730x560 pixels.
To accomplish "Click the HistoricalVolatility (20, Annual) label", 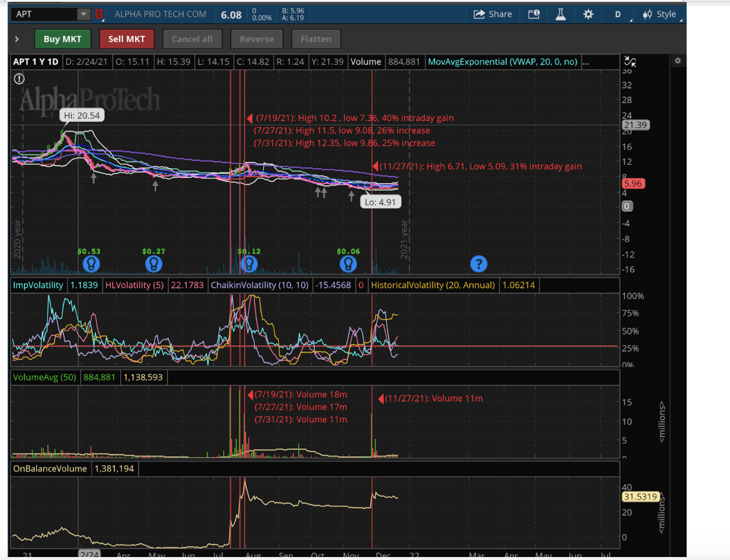I will [x=433, y=285].
